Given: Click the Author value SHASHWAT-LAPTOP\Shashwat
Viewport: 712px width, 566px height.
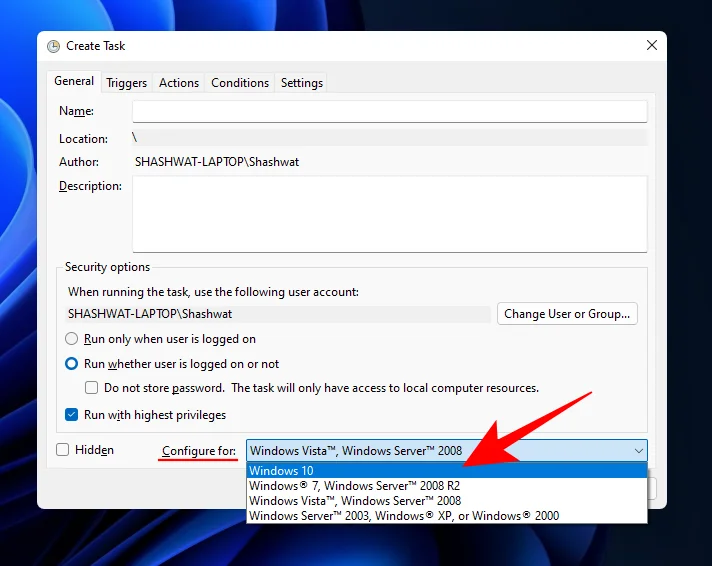Looking at the screenshot, I should pos(217,162).
